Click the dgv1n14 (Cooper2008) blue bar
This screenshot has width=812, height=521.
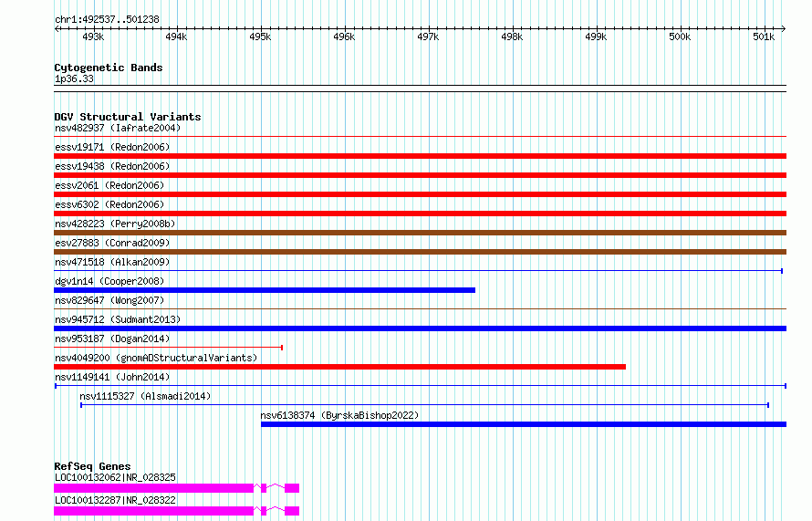click(265, 290)
